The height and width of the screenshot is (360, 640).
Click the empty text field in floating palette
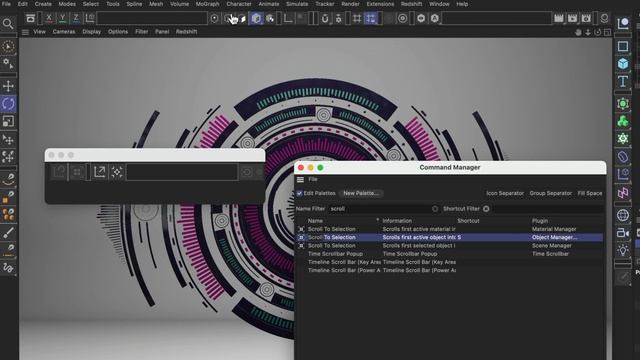point(182,172)
